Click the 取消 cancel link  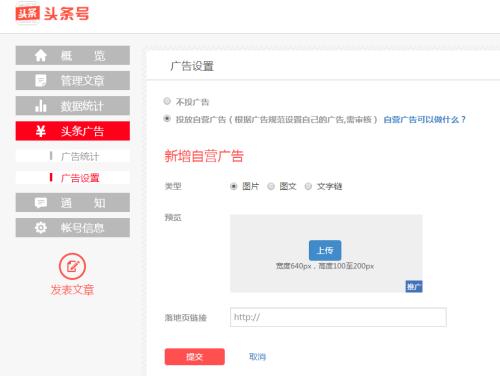[257, 357]
